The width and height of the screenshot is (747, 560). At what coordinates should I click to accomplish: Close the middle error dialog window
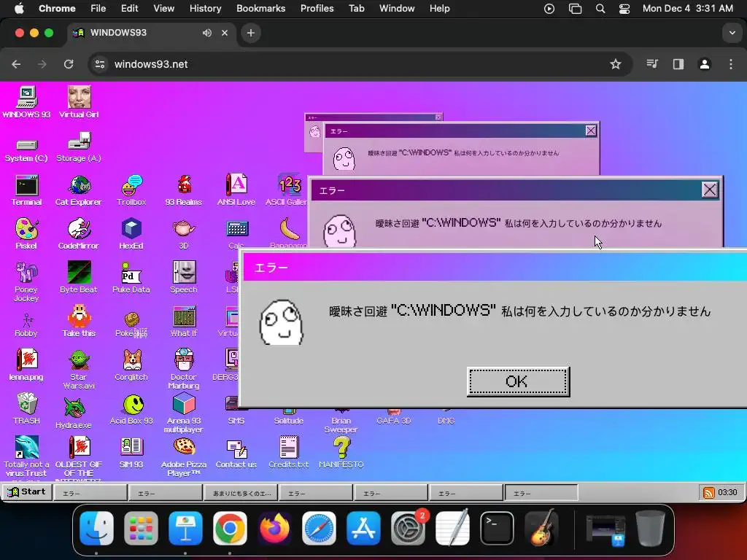709,190
